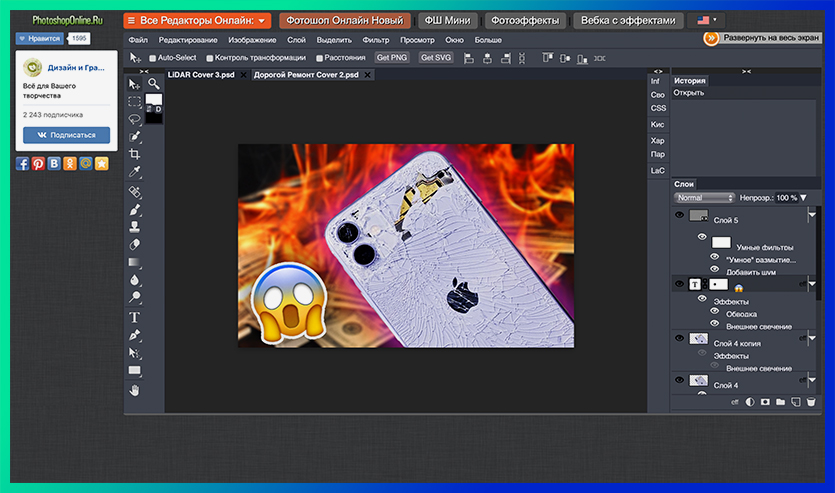Create a new folder in the layers panel

click(781, 402)
